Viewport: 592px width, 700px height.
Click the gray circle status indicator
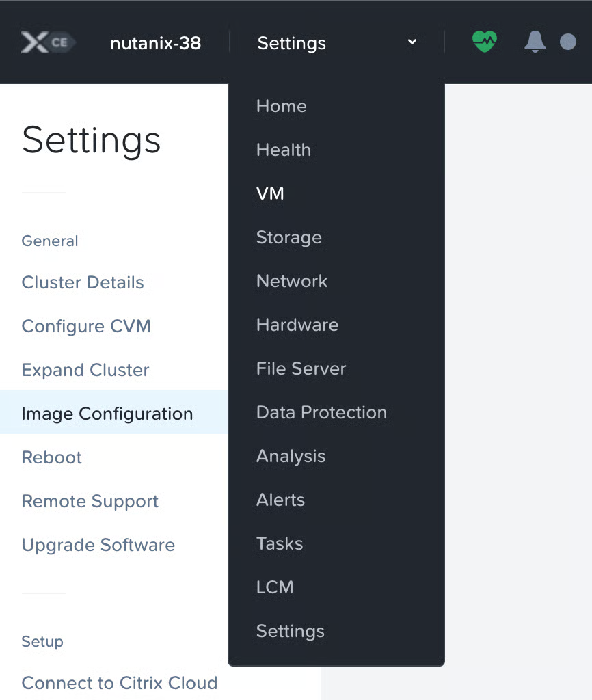point(567,42)
